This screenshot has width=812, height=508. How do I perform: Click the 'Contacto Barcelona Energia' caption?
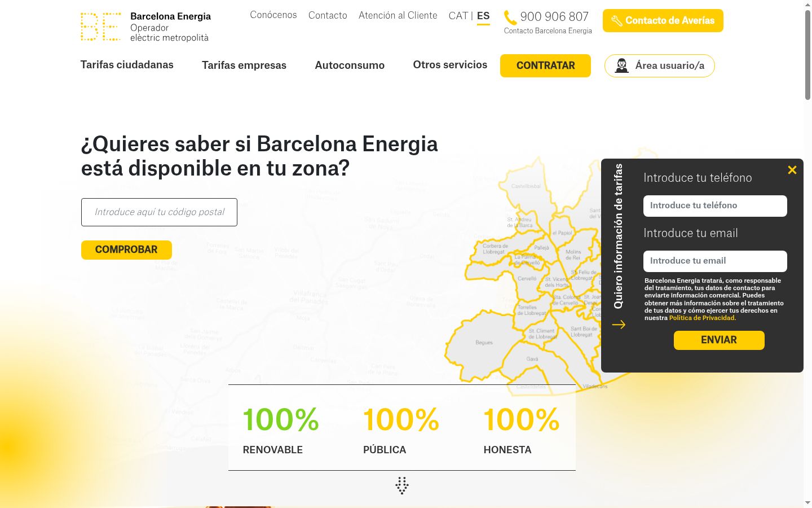(548, 31)
